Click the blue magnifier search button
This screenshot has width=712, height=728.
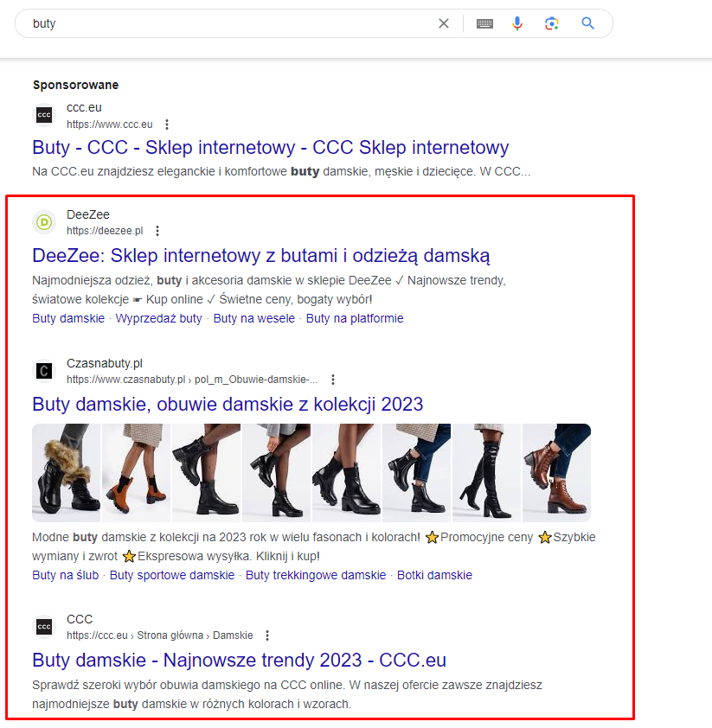point(588,23)
